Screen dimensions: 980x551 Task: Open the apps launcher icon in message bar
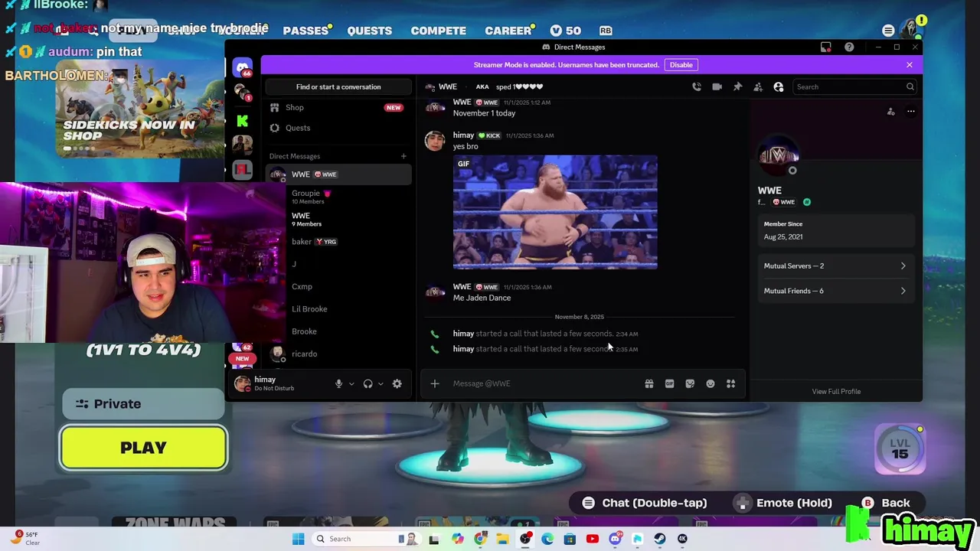[730, 383]
